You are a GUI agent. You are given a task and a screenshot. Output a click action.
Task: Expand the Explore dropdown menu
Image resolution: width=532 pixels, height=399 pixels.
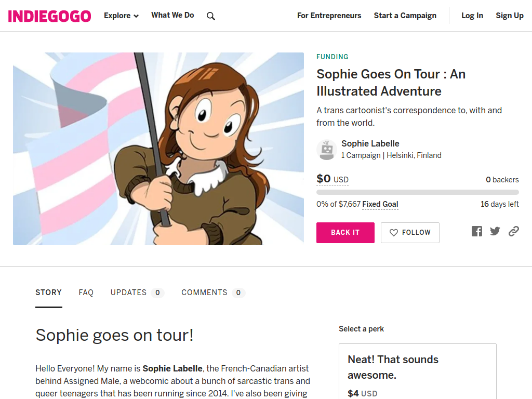coord(121,16)
